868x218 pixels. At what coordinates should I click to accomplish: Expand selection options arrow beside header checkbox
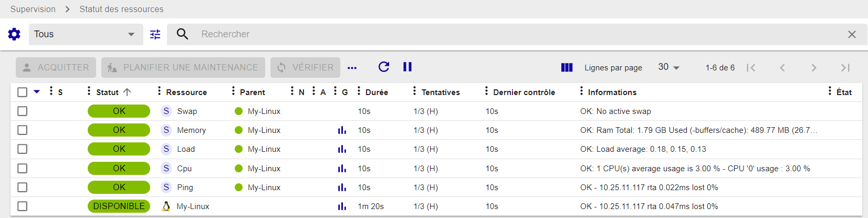37,92
